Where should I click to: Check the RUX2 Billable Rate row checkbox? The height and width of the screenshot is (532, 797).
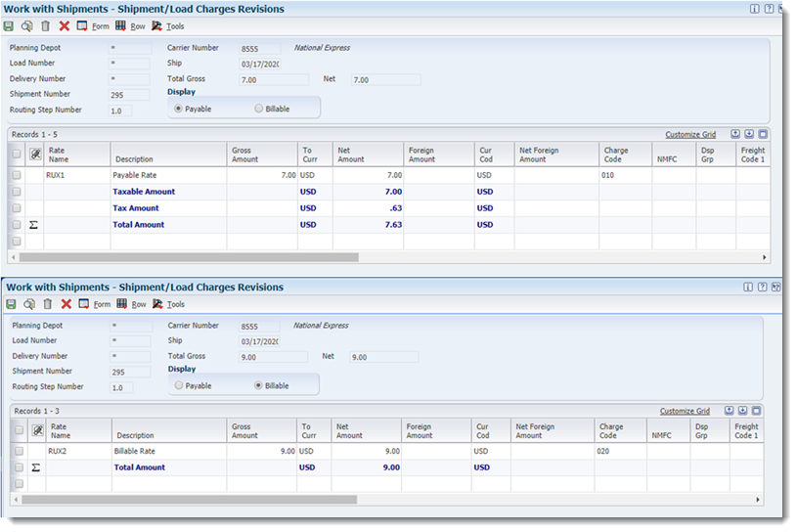[x=19, y=451]
